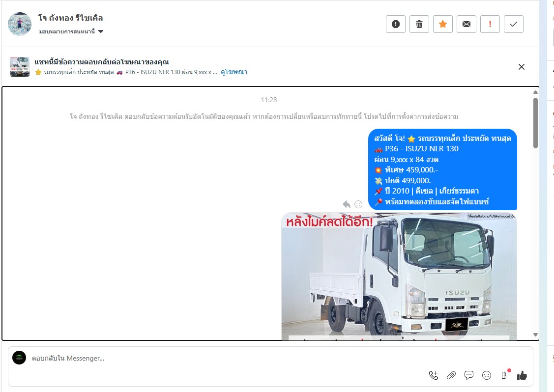Image resolution: width=554 pixels, height=392 pixels.
Task: React to message with smiley icon
Action: click(358, 204)
